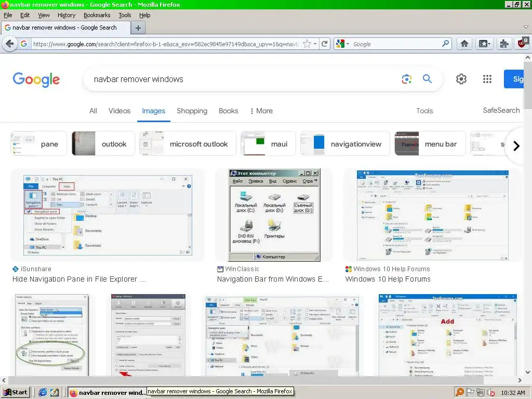532x399 pixels.
Task: Submit search with blue magnifier icon
Action: coord(427,79)
